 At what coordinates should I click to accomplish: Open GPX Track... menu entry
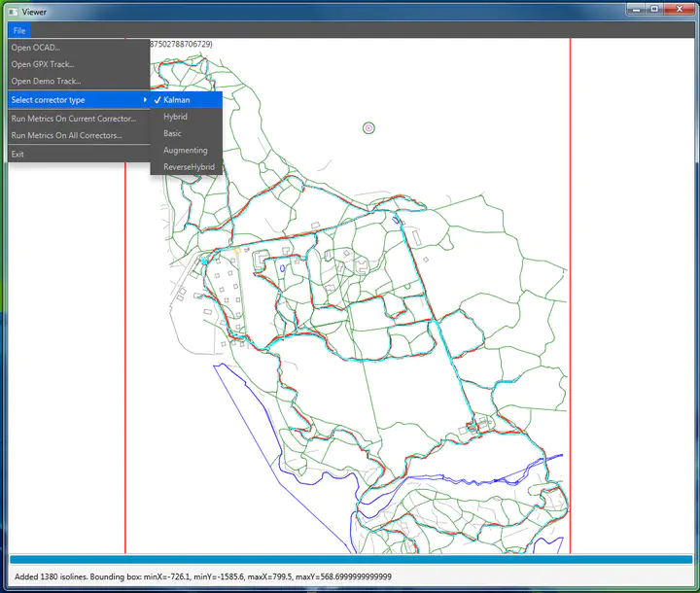[x=42, y=64]
